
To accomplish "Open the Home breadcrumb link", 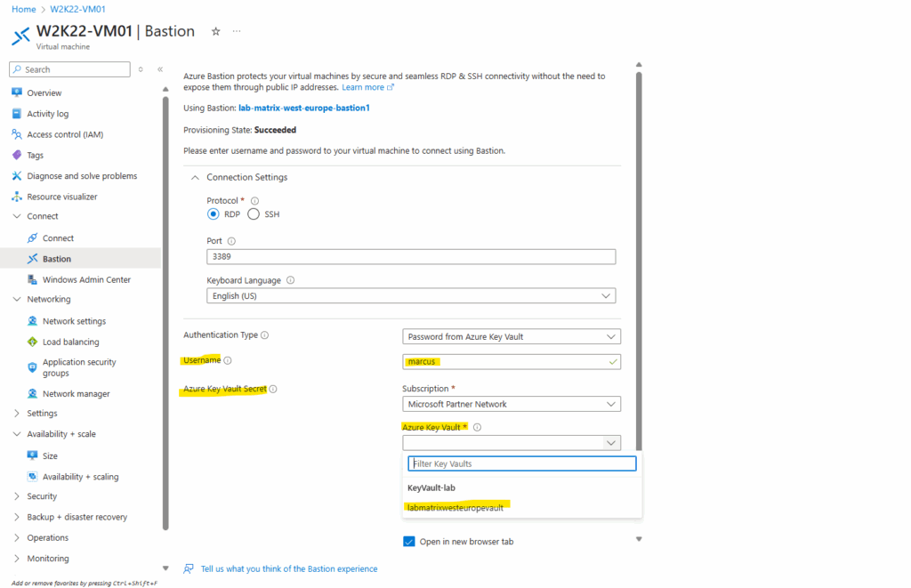I will click(24, 9).
